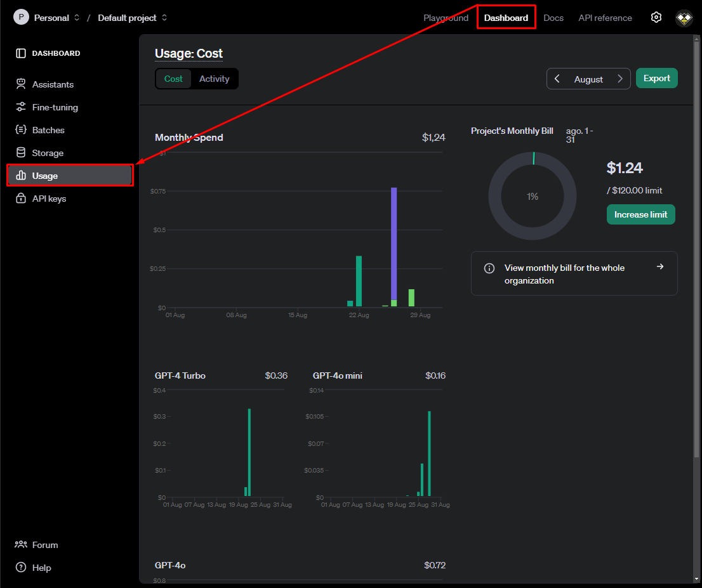Click the $0.16 GPT-4o mini cost
Image resolution: width=702 pixels, height=588 pixels.
point(435,376)
